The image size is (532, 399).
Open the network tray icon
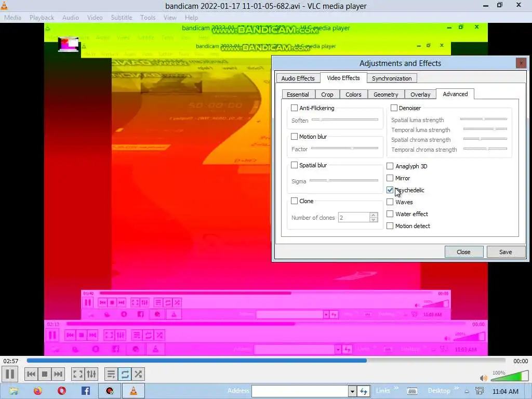tap(480, 391)
